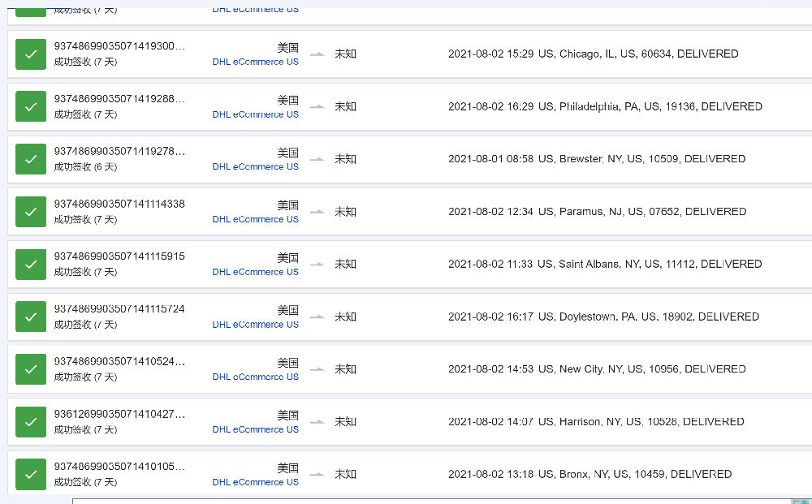
Task: Open DHL eCommerce US link for Bronx shipment
Action: (255, 482)
